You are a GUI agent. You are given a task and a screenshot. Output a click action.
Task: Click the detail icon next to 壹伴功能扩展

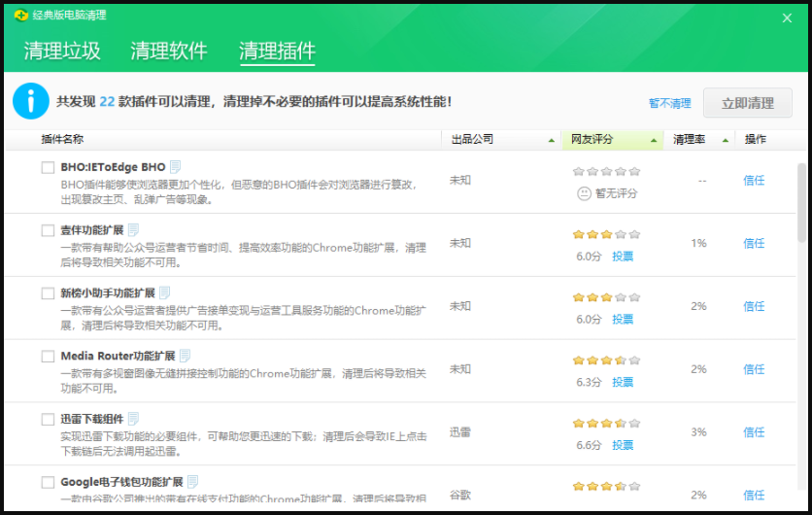pyautogui.click(x=133, y=229)
